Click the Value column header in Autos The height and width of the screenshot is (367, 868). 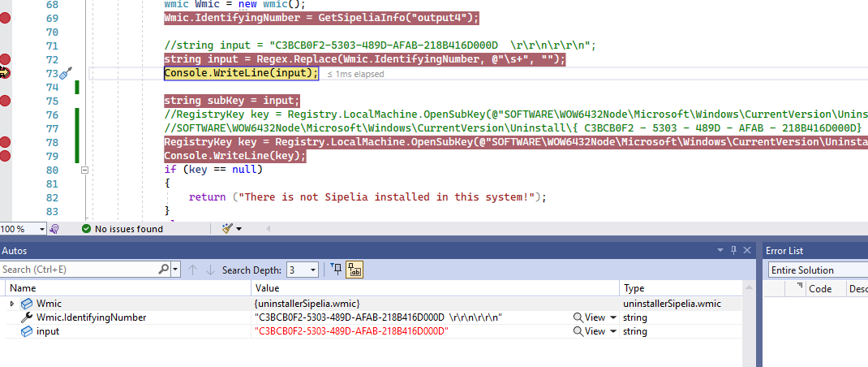436,288
